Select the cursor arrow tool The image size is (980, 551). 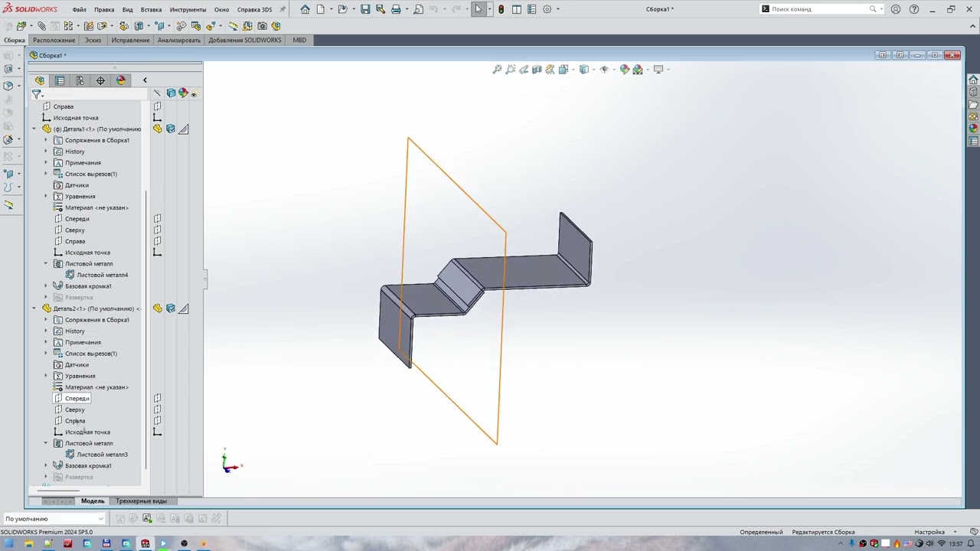click(479, 9)
